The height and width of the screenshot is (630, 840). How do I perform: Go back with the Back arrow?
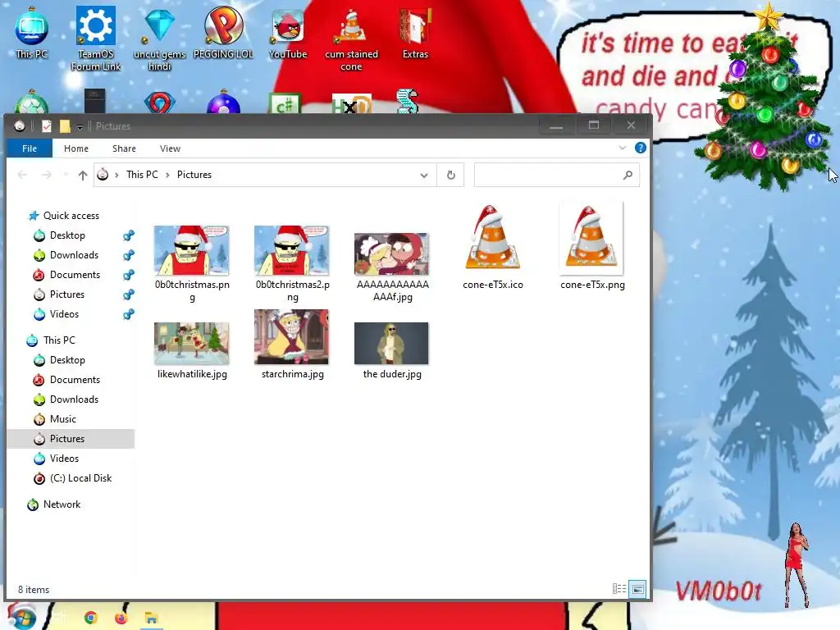point(22,175)
